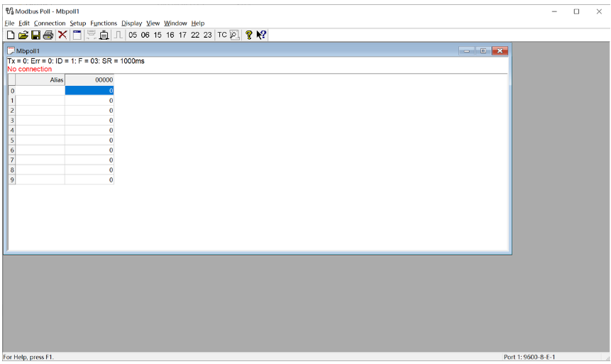
Task: Click the For Help, press F1 status text
Action: click(28, 357)
